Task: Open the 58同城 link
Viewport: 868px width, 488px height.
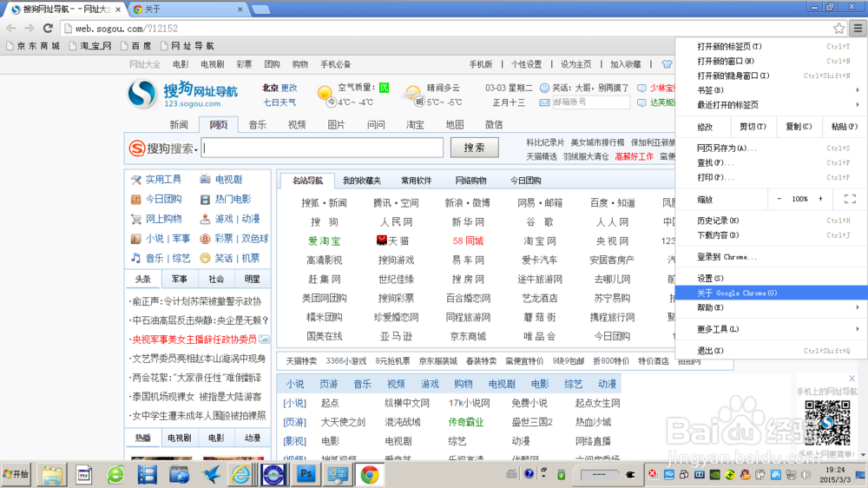Action: click(x=468, y=241)
